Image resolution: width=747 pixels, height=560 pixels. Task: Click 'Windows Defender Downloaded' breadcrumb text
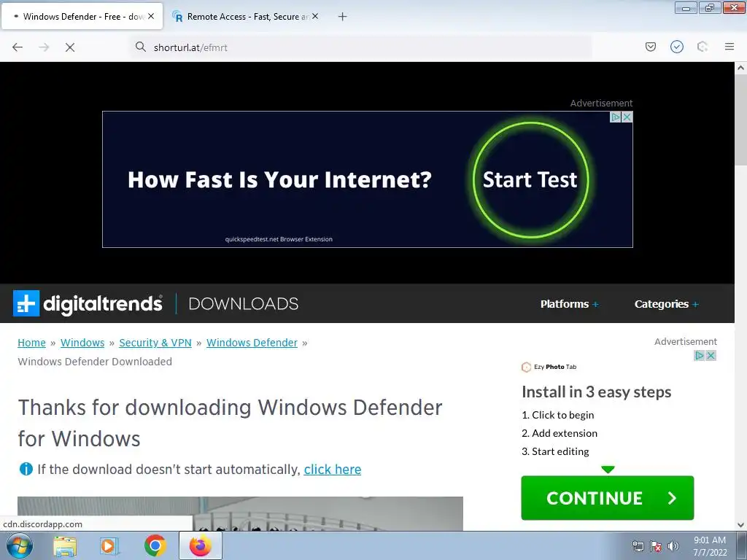tap(95, 362)
